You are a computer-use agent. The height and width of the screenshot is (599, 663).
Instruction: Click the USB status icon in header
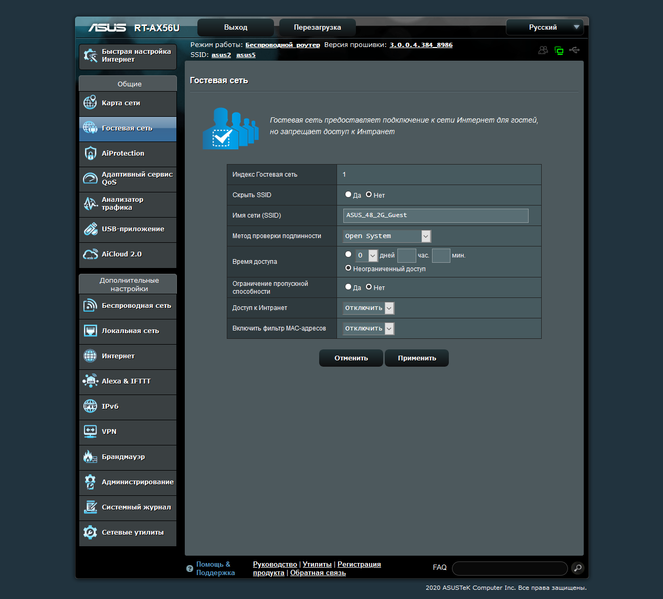click(574, 50)
